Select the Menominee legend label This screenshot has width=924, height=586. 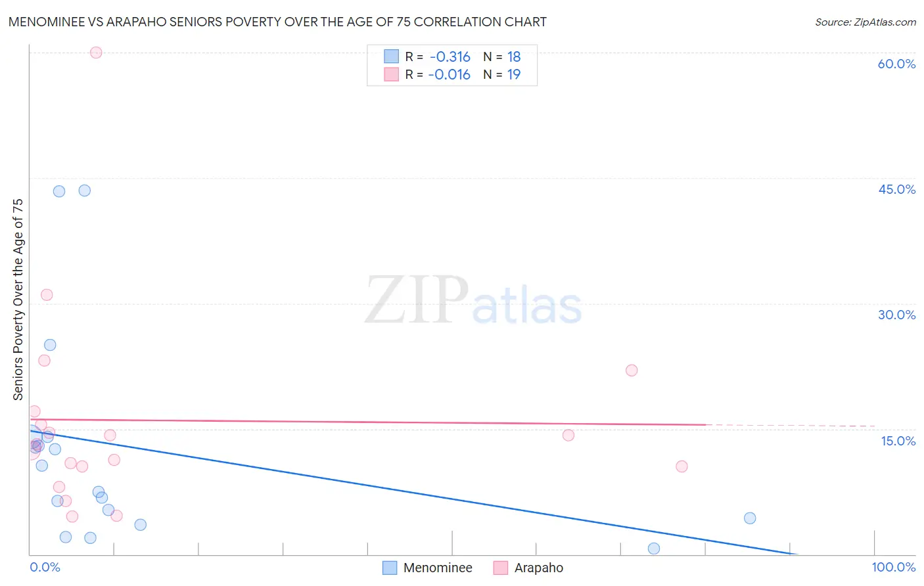click(x=438, y=568)
